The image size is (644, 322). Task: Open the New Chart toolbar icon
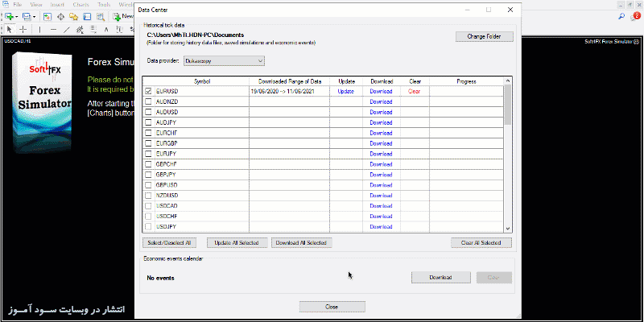(9, 17)
